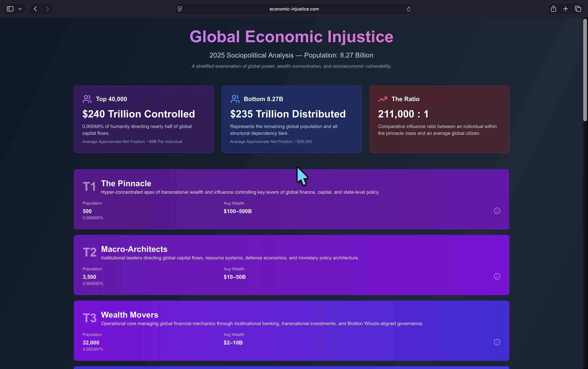
Task: Click the ~$28,000 net position line
Action: [x=271, y=142]
